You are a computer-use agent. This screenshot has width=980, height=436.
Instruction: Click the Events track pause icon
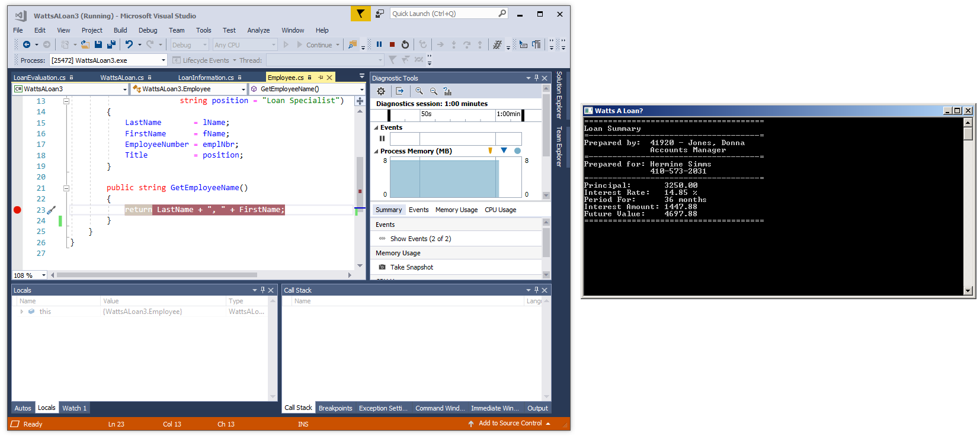coord(382,139)
